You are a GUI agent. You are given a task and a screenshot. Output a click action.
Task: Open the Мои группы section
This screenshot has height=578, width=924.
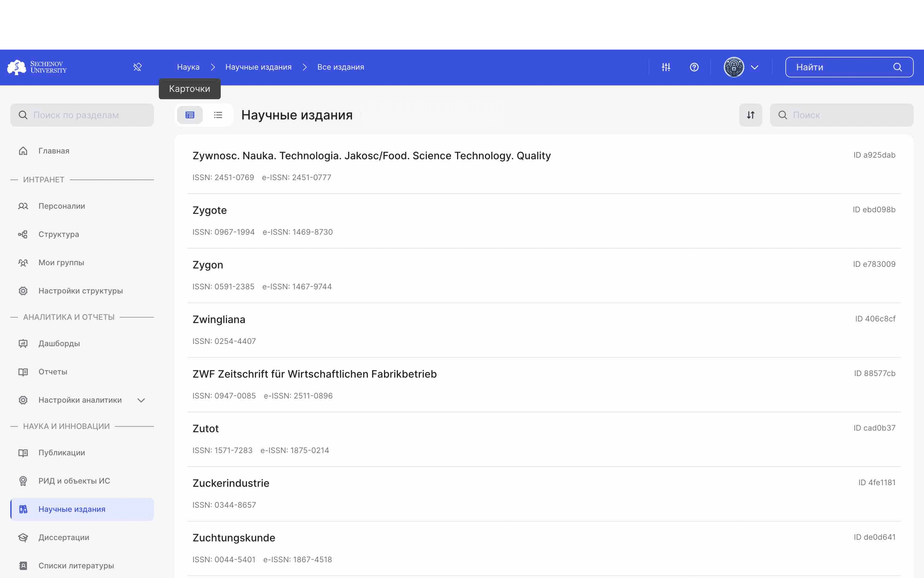click(x=82, y=263)
